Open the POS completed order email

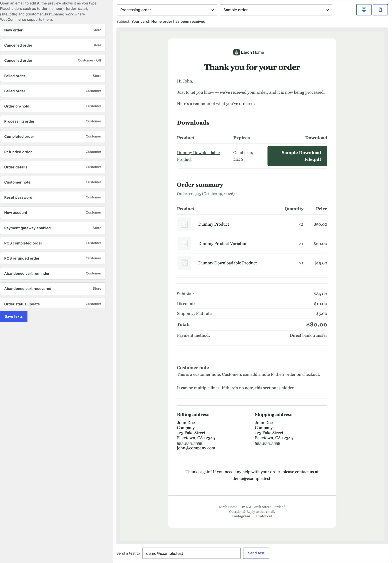point(53,243)
